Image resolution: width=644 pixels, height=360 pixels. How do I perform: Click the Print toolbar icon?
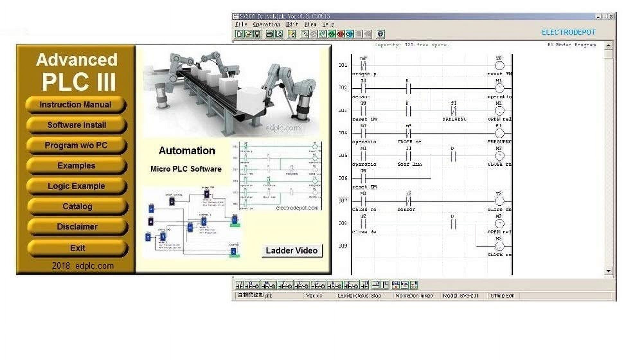point(270,34)
